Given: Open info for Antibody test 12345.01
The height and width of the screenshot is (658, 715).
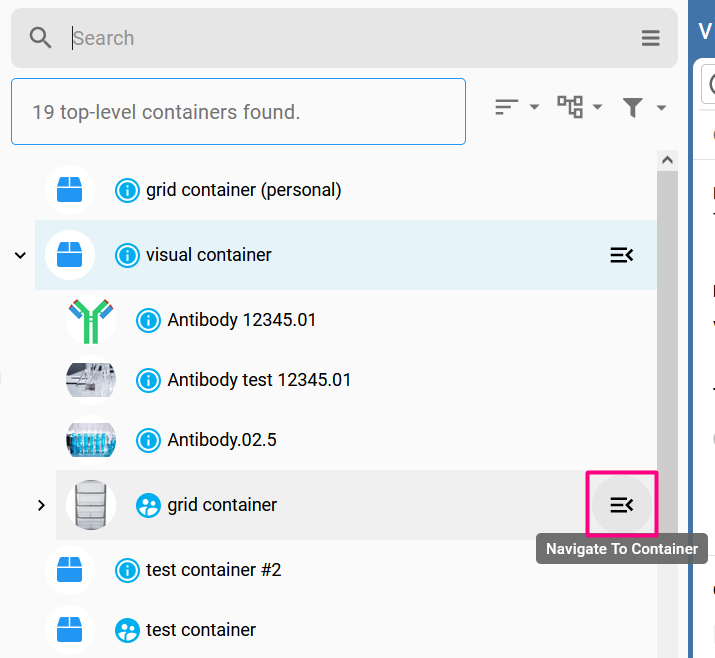Looking at the screenshot, I should click(x=148, y=380).
